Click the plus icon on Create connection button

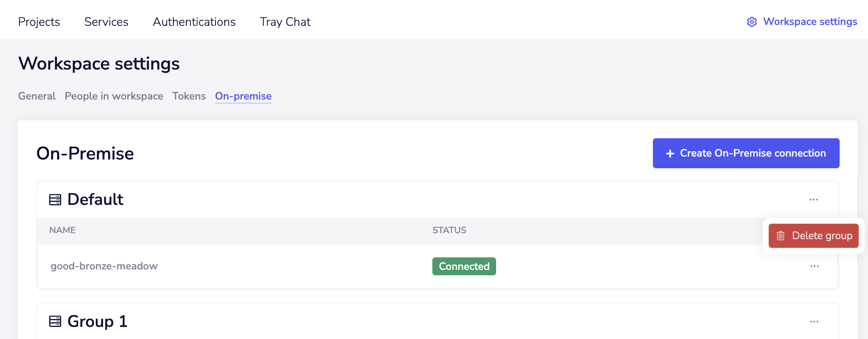(x=670, y=154)
